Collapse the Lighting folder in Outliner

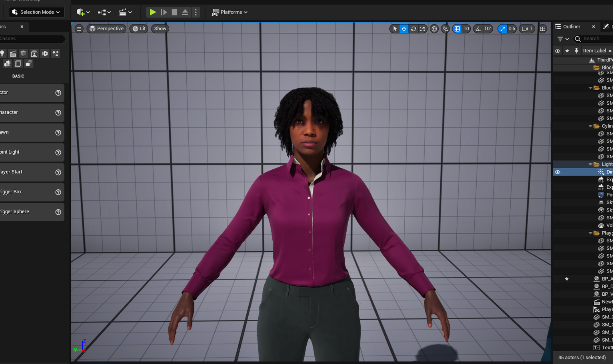(590, 164)
